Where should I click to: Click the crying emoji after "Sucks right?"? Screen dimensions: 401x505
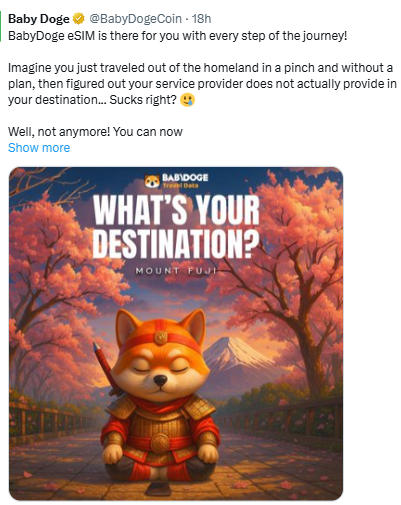pyautogui.click(x=187, y=100)
